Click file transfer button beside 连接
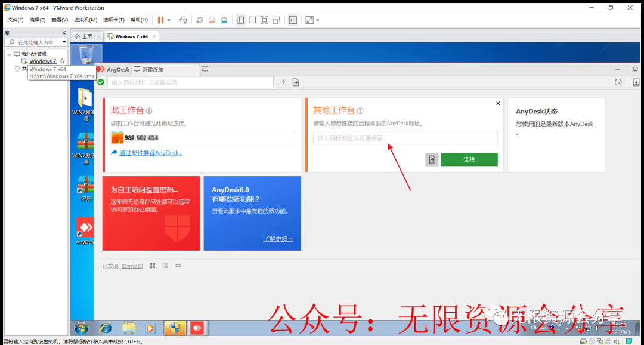 432,159
